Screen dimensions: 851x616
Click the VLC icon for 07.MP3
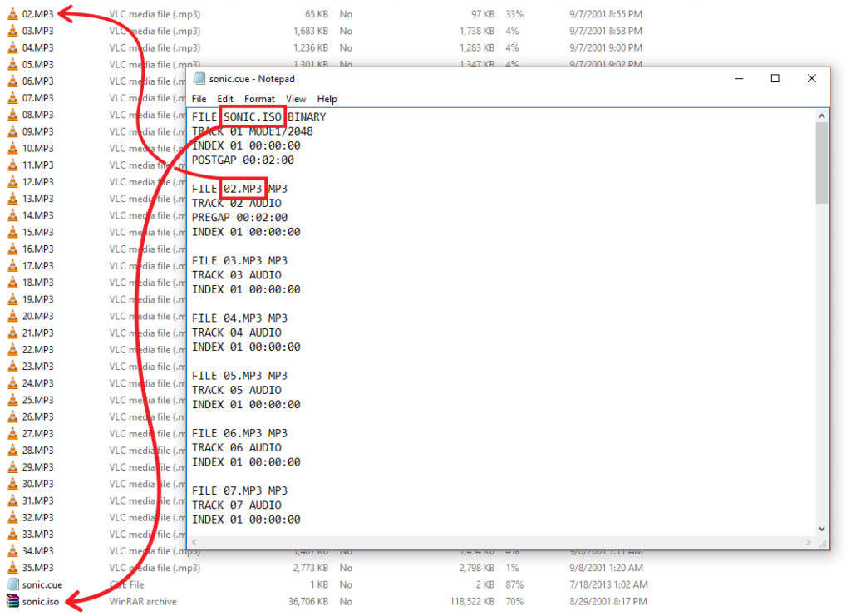[12, 98]
